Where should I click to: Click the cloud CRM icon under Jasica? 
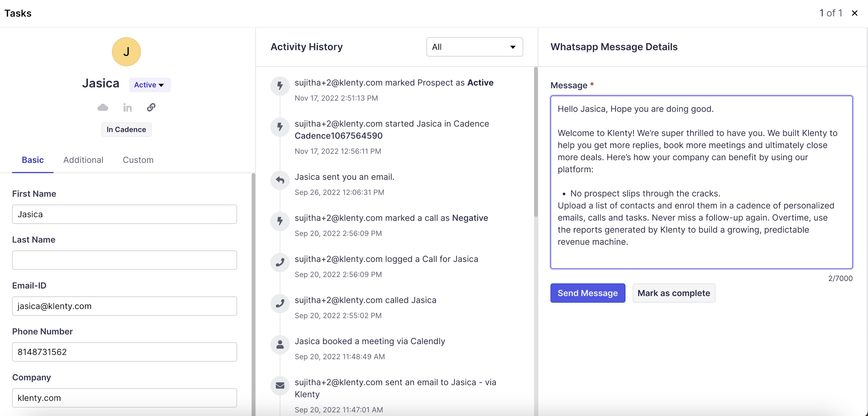(103, 107)
